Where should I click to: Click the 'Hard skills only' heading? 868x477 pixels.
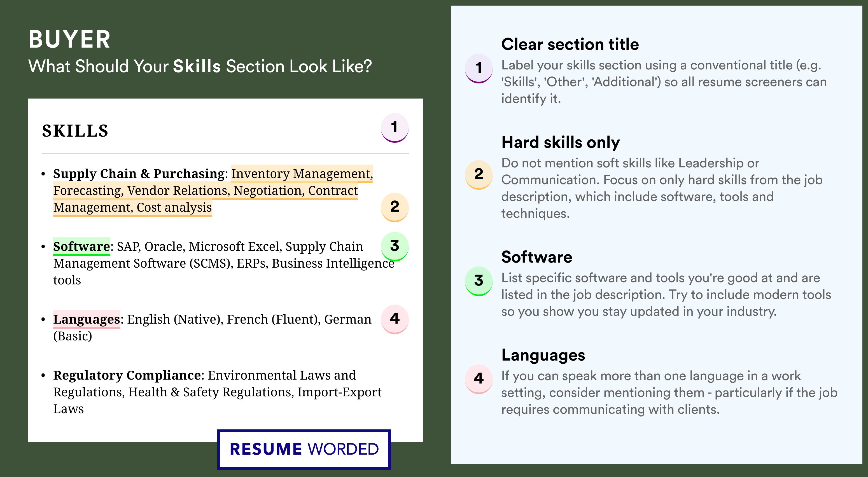pos(560,142)
